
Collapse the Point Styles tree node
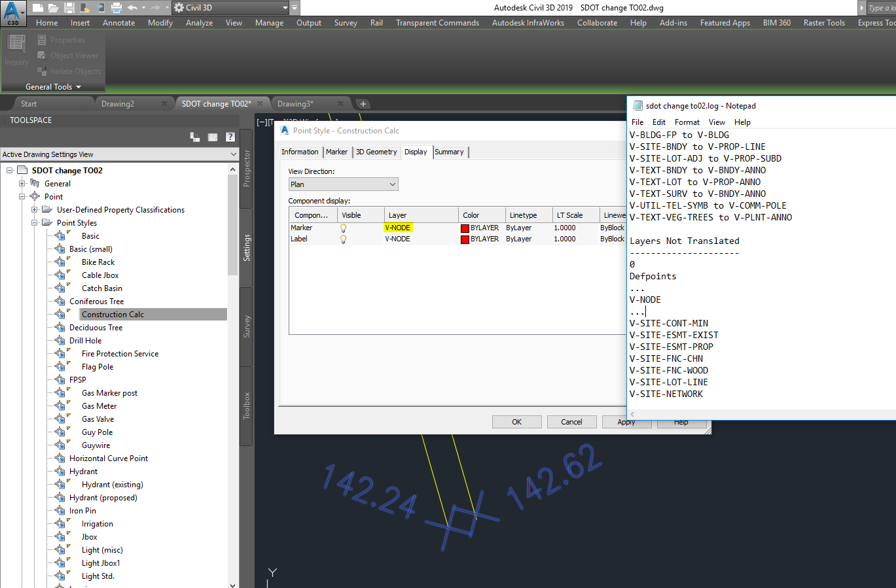(35, 223)
